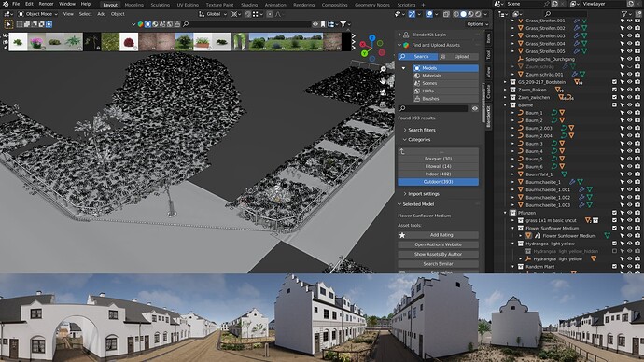Select Materials asset type

point(445,76)
